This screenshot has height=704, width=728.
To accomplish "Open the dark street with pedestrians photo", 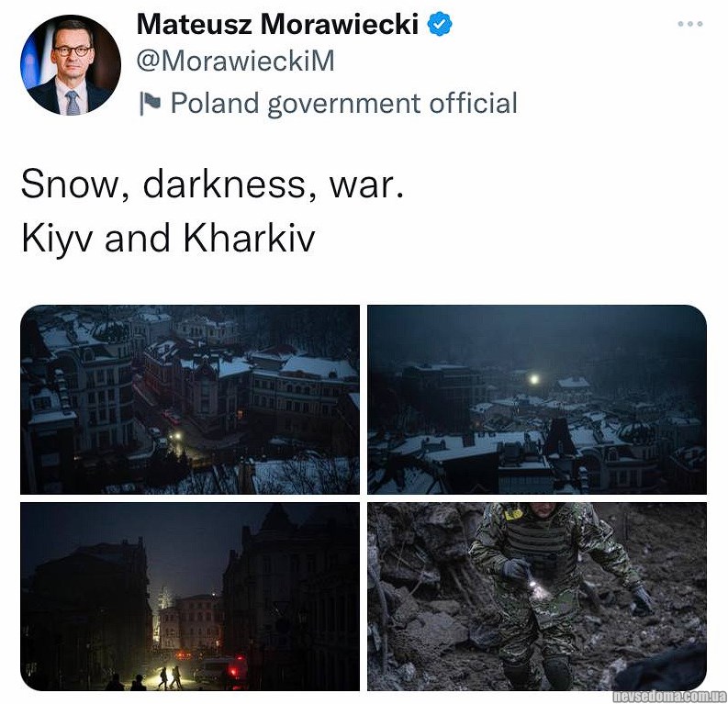I will coord(190,597).
